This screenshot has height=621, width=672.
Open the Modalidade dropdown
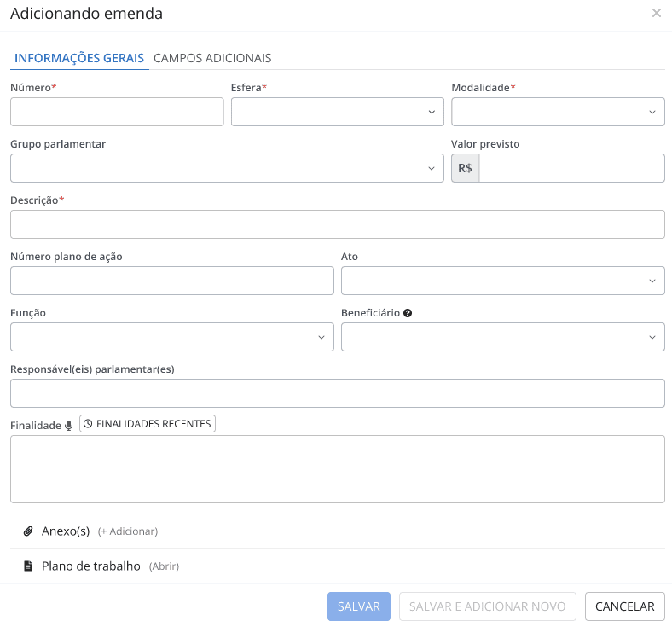[x=558, y=112]
